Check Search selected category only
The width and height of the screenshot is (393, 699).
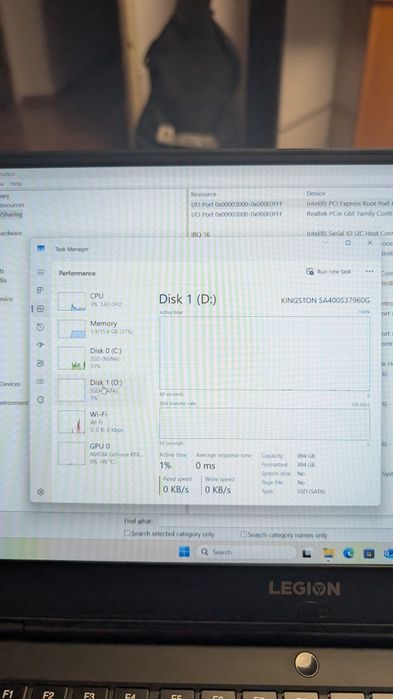coord(127,533)
